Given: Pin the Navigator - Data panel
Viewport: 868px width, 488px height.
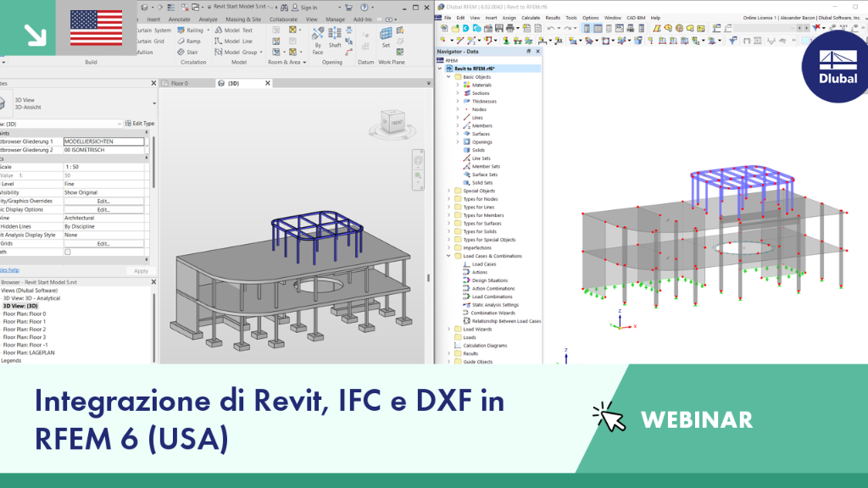Looking at the screenshot, I should 529,52.
